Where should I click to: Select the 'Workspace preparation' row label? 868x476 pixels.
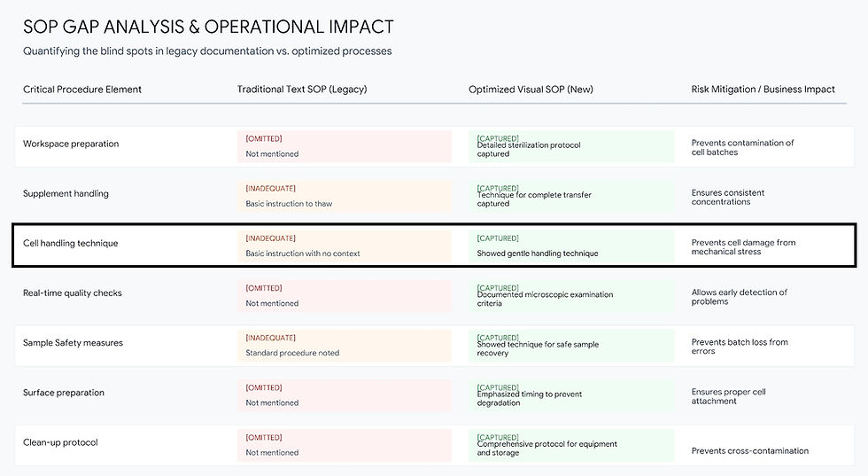[71, 144]
